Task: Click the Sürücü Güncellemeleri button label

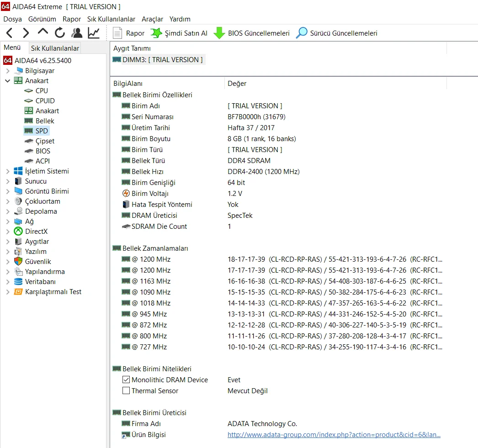Action: pos(344,33)
